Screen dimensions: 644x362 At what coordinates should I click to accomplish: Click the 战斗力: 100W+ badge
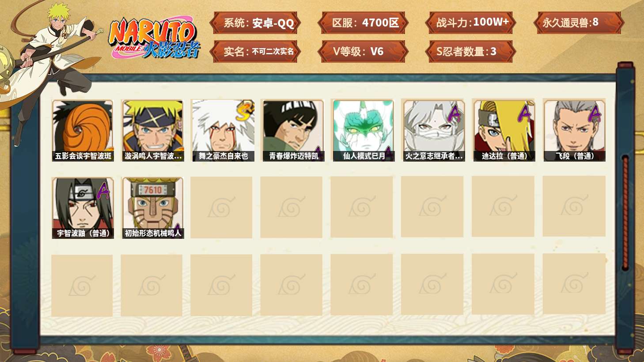471,23
